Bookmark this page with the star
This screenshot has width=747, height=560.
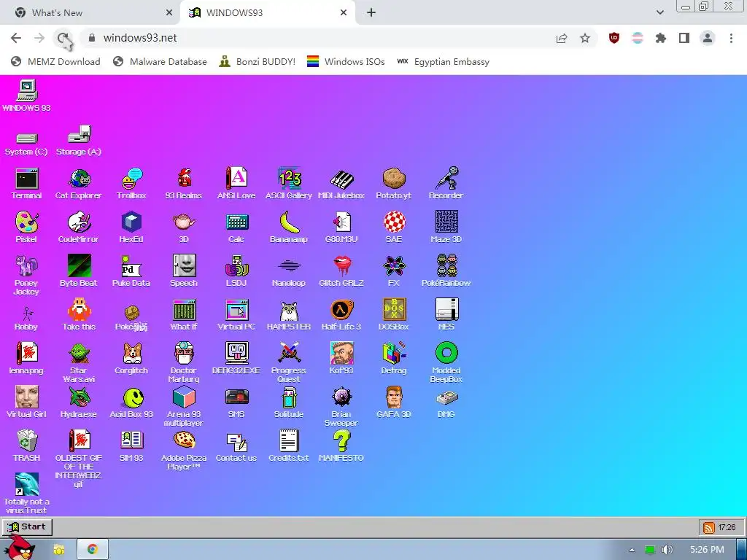point(585,38)
